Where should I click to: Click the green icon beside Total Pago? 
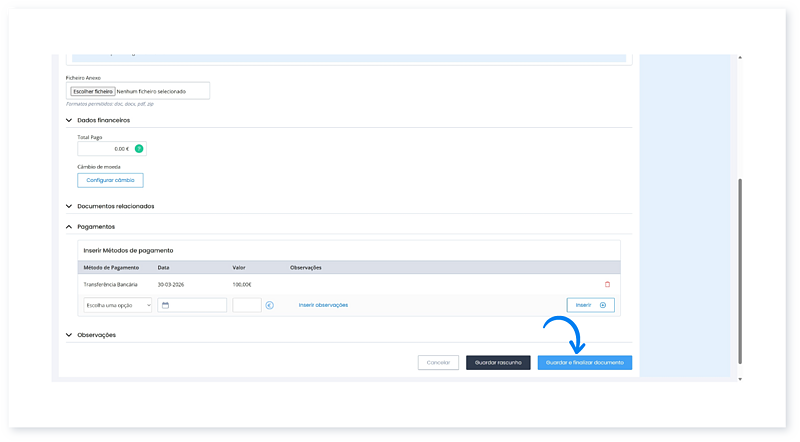click(139, 149)
